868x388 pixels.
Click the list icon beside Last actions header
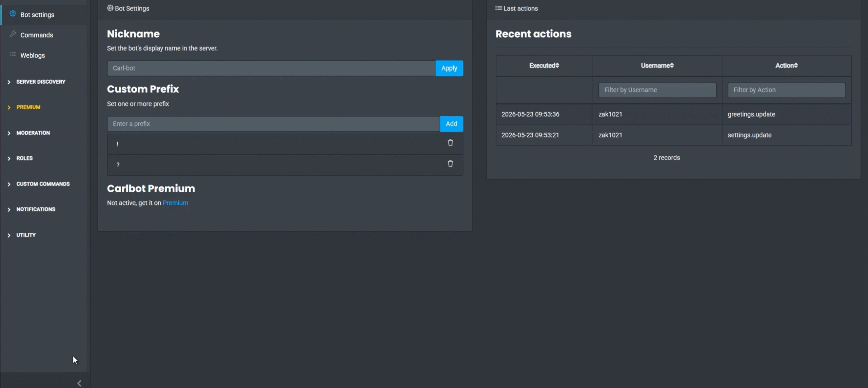coord(498,8)
